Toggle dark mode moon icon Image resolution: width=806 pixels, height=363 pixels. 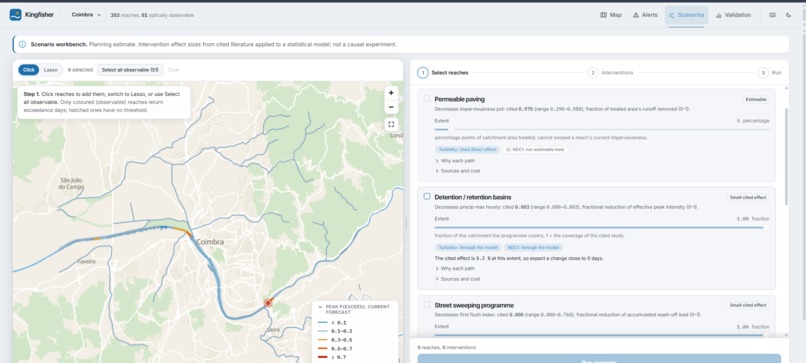click(x=789, y=15)
